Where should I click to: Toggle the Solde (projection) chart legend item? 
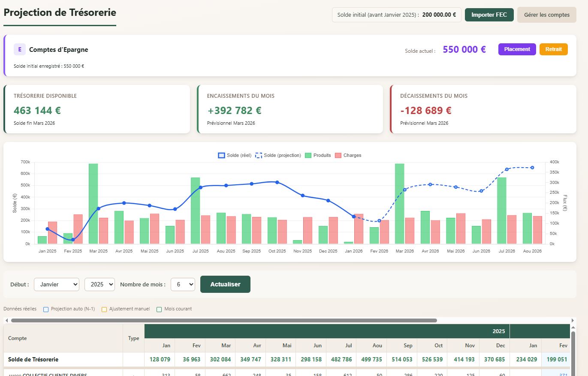(278, 155)
